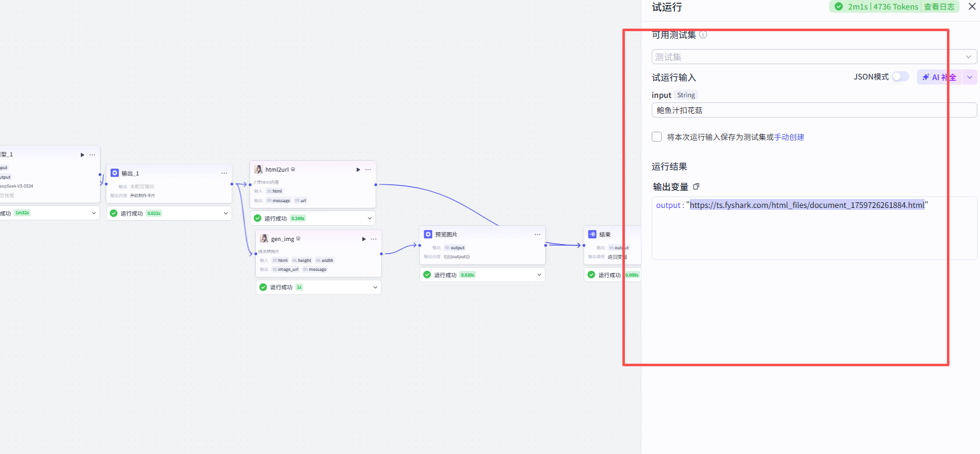This screenshot has width=980, height=454.
Task: Click the 1m32s duration badge
Action: coord(22,213)
